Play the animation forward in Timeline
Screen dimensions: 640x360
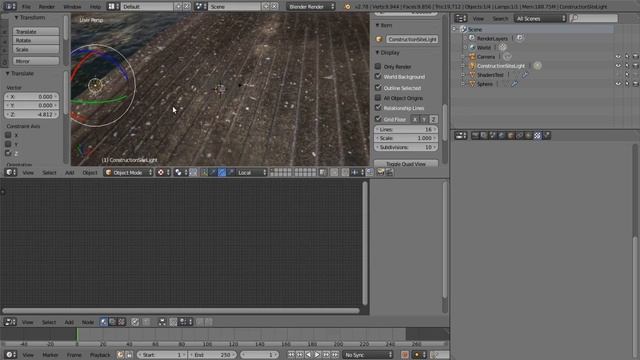tap(317, 355)
